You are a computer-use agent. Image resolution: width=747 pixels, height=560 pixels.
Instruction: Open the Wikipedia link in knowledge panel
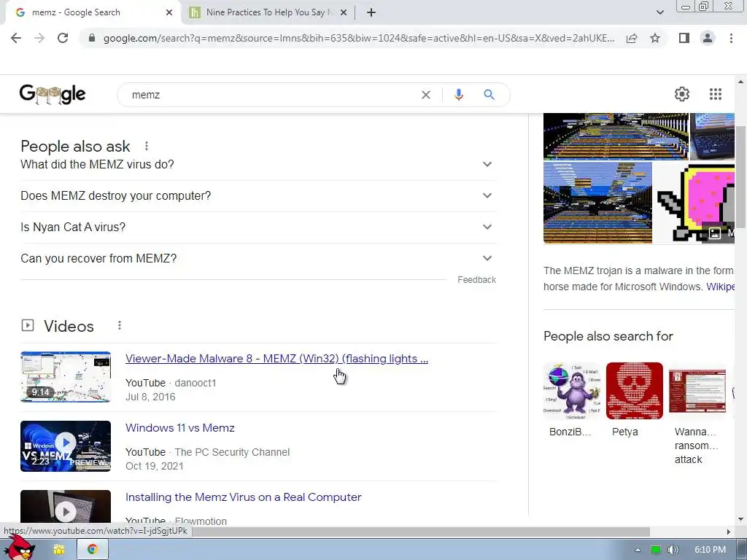click(x=720, y=287)
